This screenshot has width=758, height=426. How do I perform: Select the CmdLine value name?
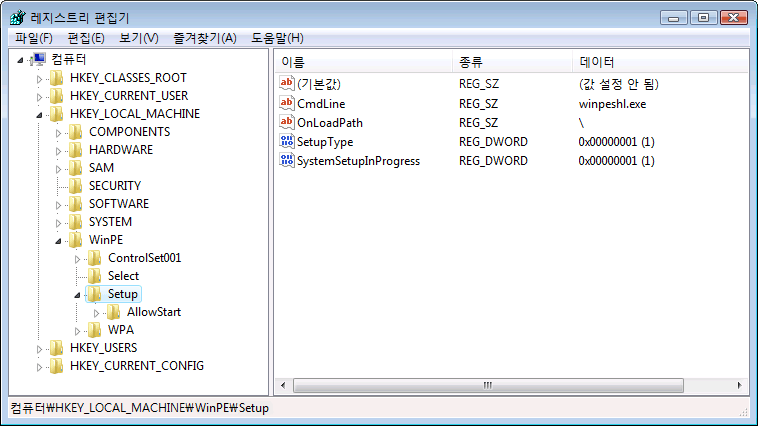click(x=321, y=103)
